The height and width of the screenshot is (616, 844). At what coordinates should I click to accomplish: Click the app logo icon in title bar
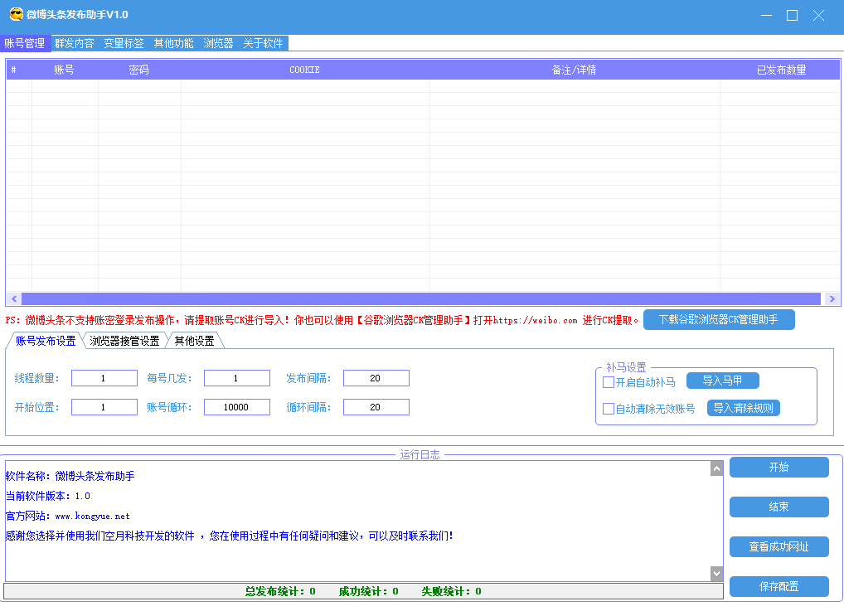[16, 15]
